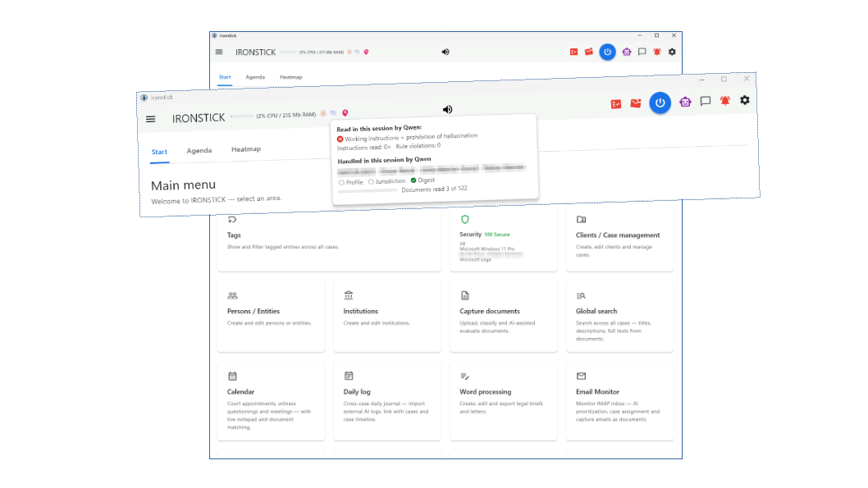868x488 pixels.
Task: Click small sun status icon in front window
Action: pyautogui.click(x=323, y=113)
